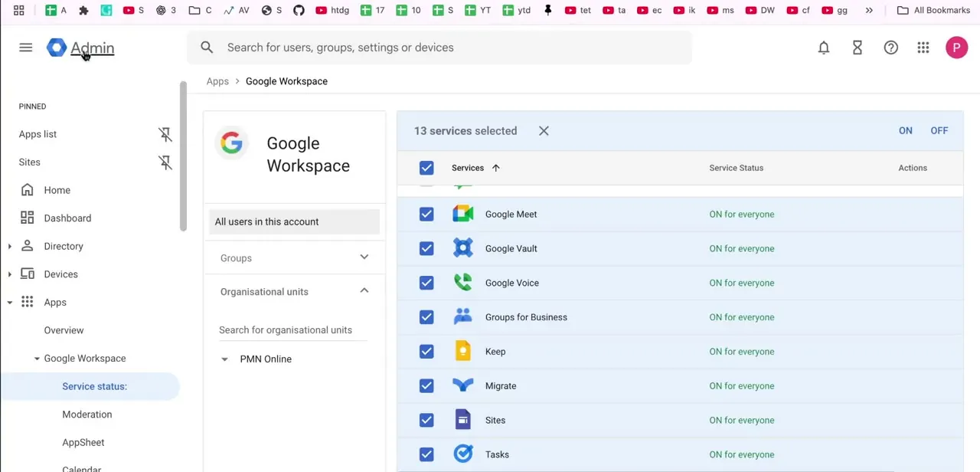Open the account avatar labeled P

(x=956, y=48)
